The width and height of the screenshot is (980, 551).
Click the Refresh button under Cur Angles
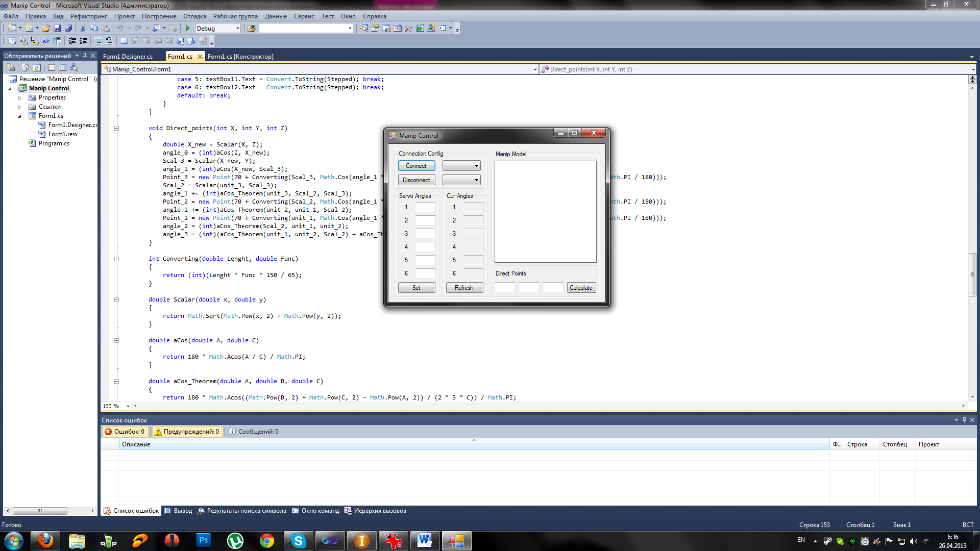click(464, 288)
